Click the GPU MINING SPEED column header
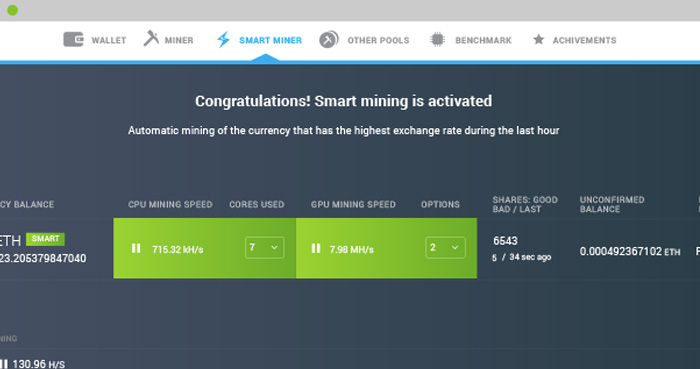 [x=353, y=204]
